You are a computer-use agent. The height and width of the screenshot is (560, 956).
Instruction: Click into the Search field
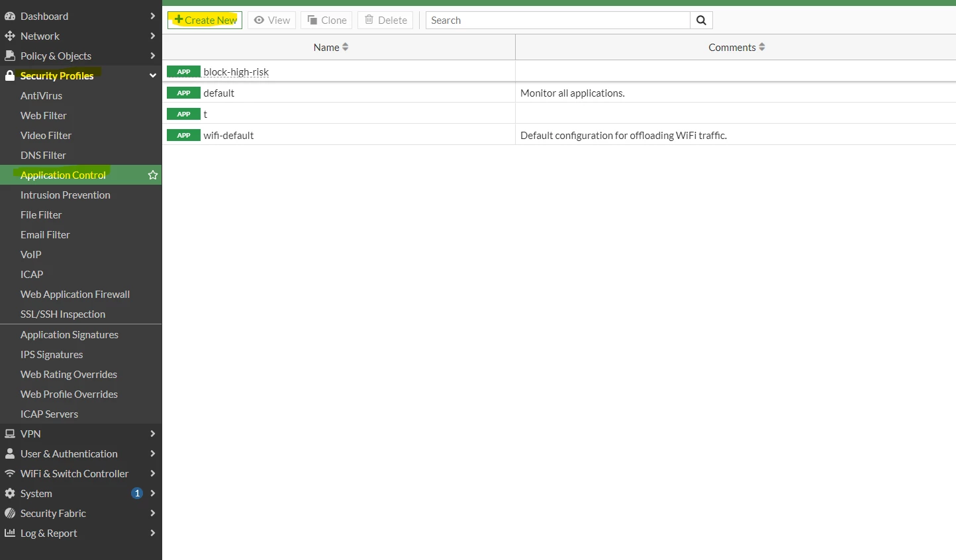coord(558,20)
